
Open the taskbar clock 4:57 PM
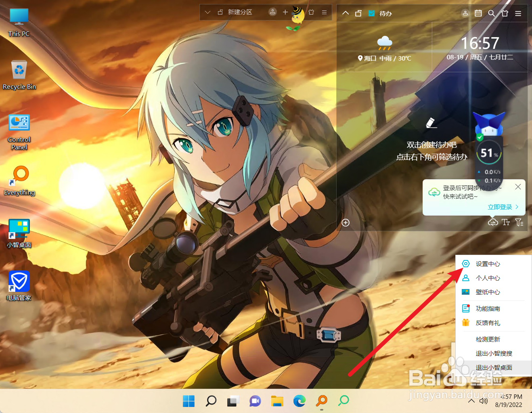(x=509, y=401)
